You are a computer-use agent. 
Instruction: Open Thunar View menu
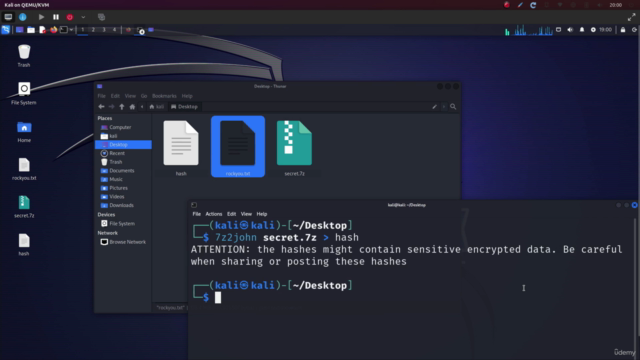pos(130,96)
